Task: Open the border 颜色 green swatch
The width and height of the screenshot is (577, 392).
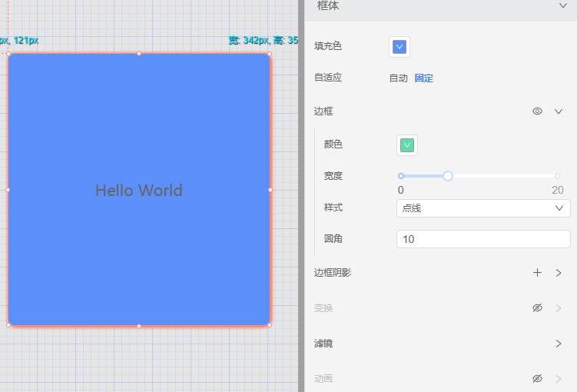Action: pos(407,145)
